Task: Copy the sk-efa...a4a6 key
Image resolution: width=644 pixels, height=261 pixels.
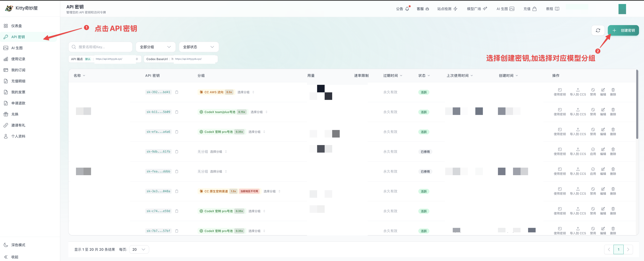Action: 177,132
